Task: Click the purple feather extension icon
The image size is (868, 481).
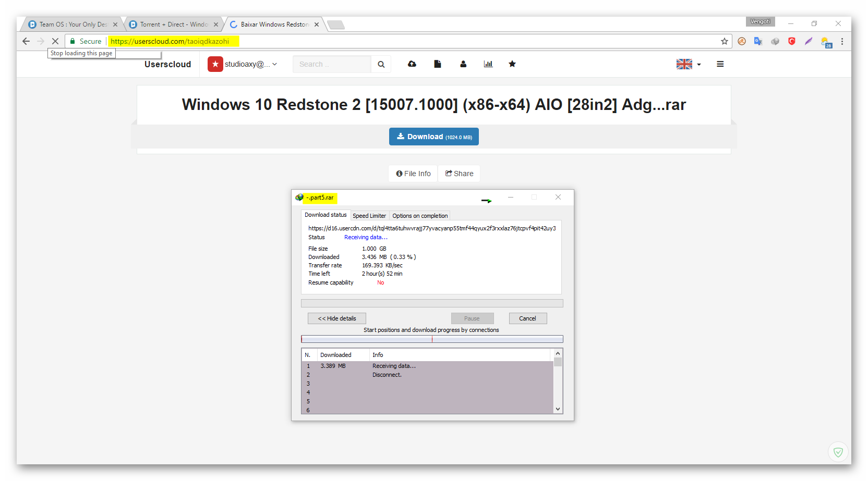Action: click(809, 41)
